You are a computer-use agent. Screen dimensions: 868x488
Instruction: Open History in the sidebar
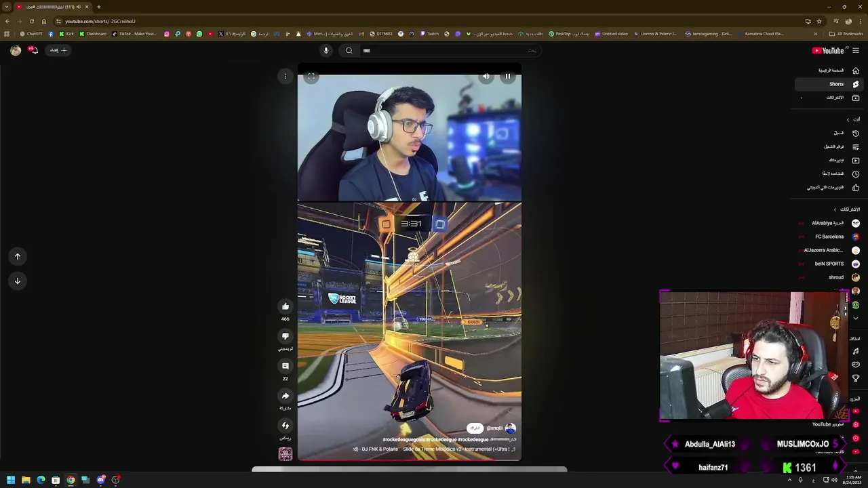point(828,133)
